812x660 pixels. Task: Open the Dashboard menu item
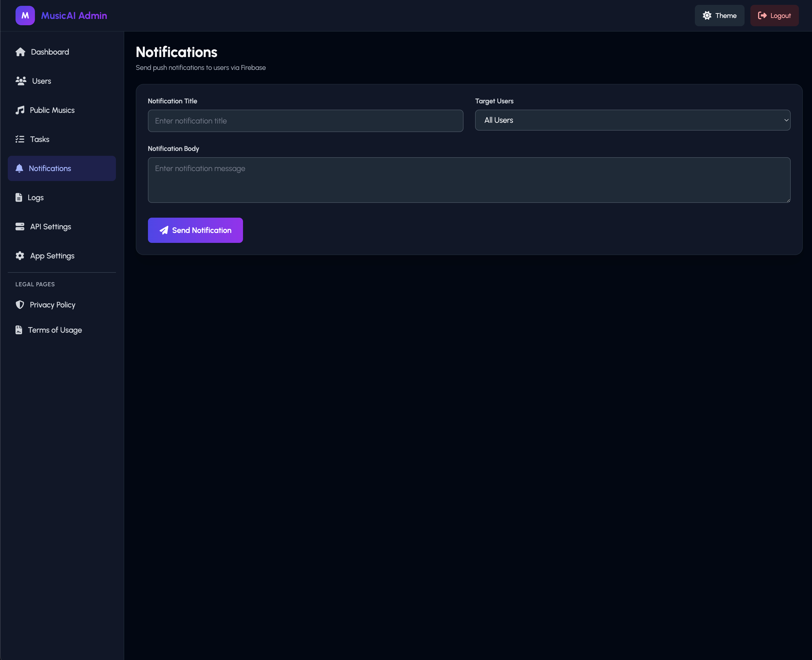(62, 52)
